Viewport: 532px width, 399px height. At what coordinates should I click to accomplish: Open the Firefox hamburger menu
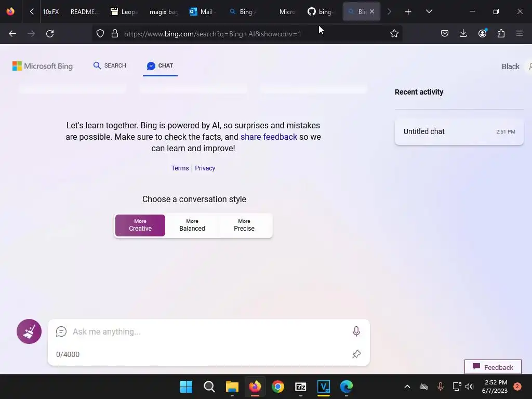pyautogui.click(x=520, y=33)
